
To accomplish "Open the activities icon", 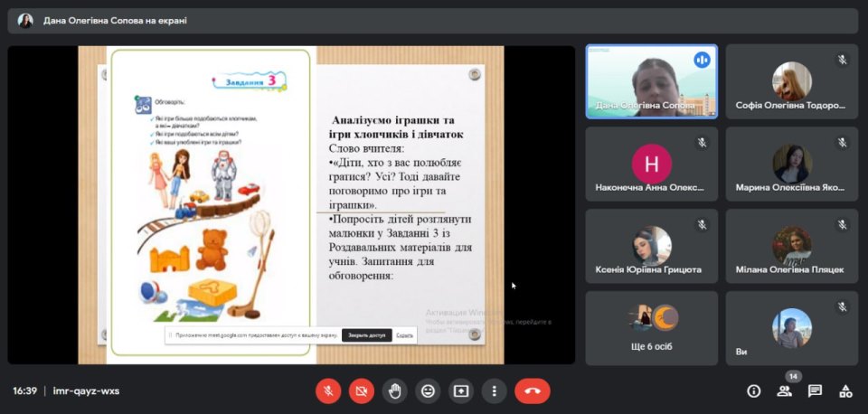I will (x=845, y=391).
